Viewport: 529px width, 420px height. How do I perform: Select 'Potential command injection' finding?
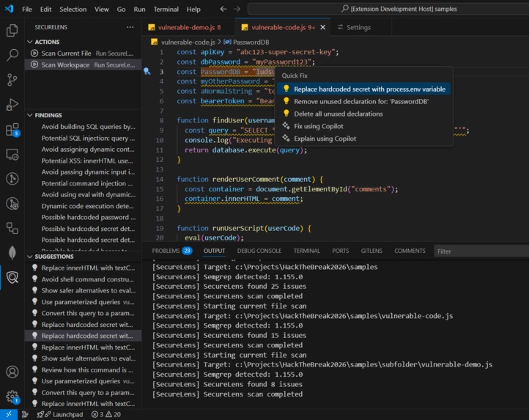[x=83, y=183]
